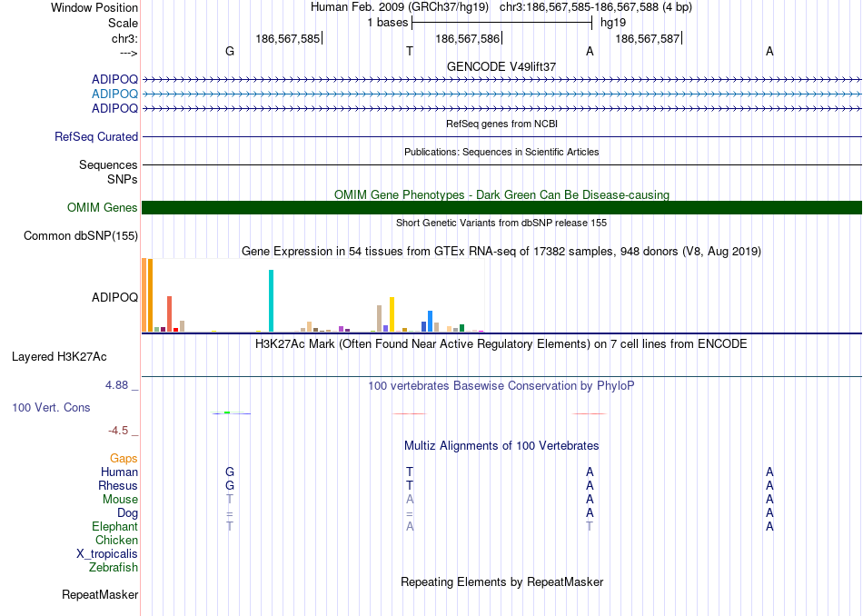This screenshot has height=616, width=863.
Task: Click the red-orange bar in the GTEx chart
Action: (170, 313)
